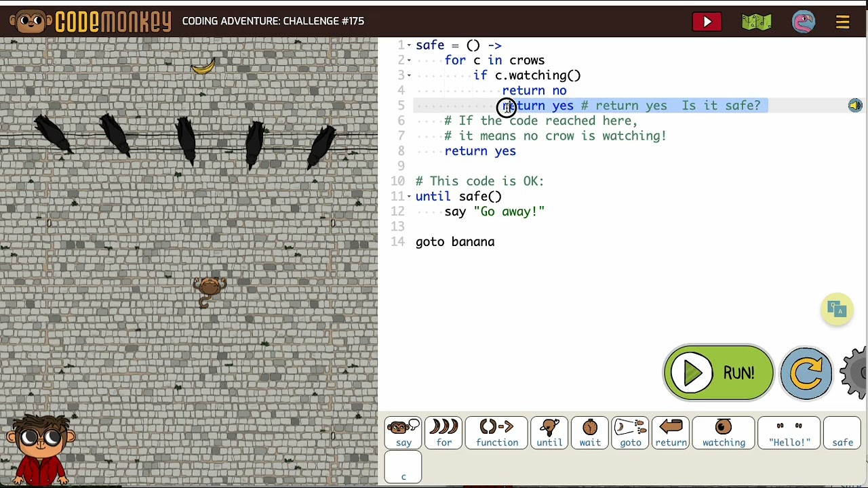The height and width of the screenshot is (488, 868).
Task: Collapse the fold arrow on line 3
Action: [x=408, y=75]
